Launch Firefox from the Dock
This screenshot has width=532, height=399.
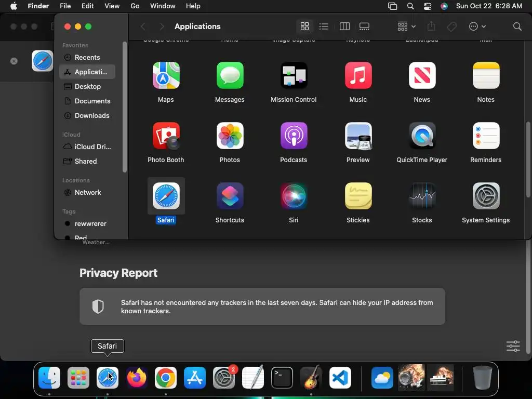point(137,377)
